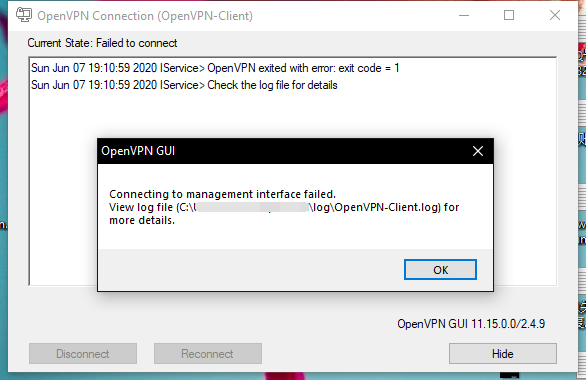Click the OpenVPN GUI dialog title bar

[284, 151]
